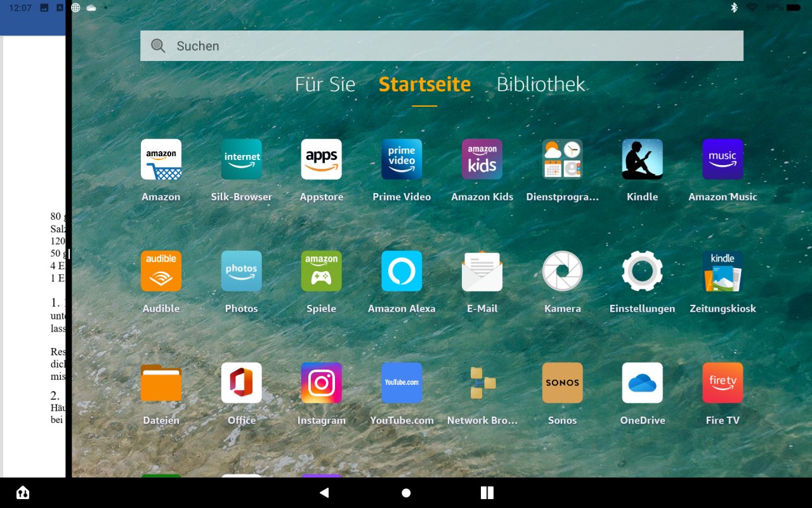Open Amazon Spiele app
The height and width of the screenshot is (508, 812).
pyautogui.click(x=322, y=271)
